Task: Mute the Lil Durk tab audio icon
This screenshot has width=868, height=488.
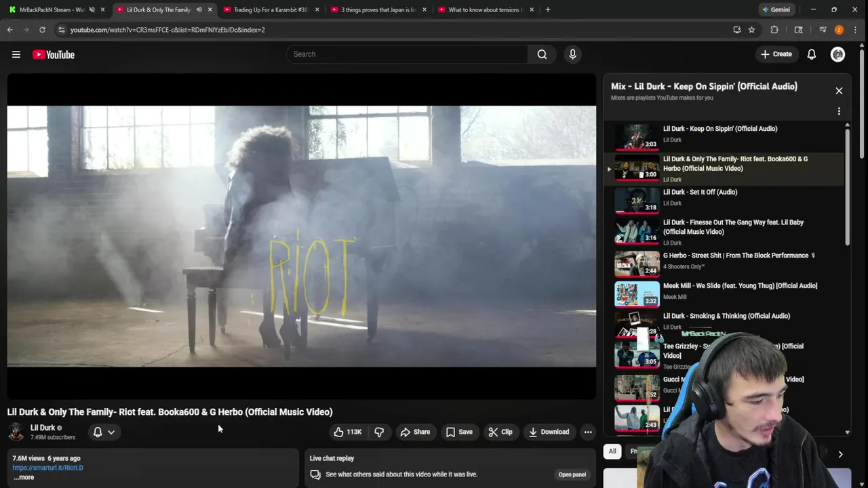Action: pyautogui.click(x=199, y=9)
